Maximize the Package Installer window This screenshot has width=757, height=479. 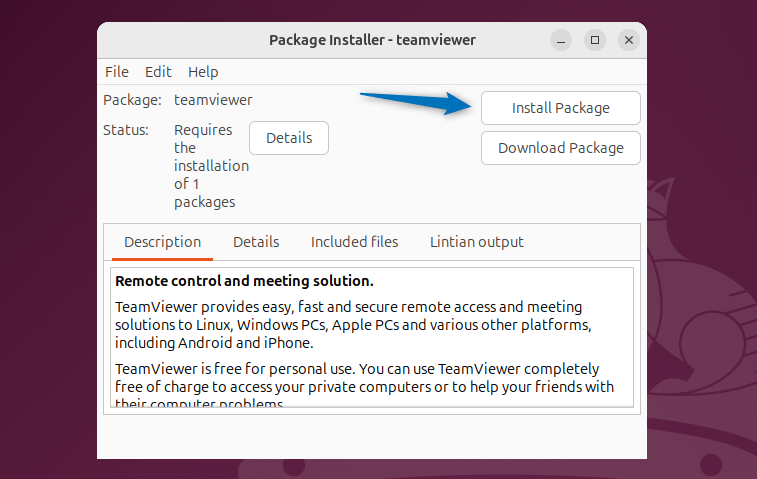coord(595,40)
